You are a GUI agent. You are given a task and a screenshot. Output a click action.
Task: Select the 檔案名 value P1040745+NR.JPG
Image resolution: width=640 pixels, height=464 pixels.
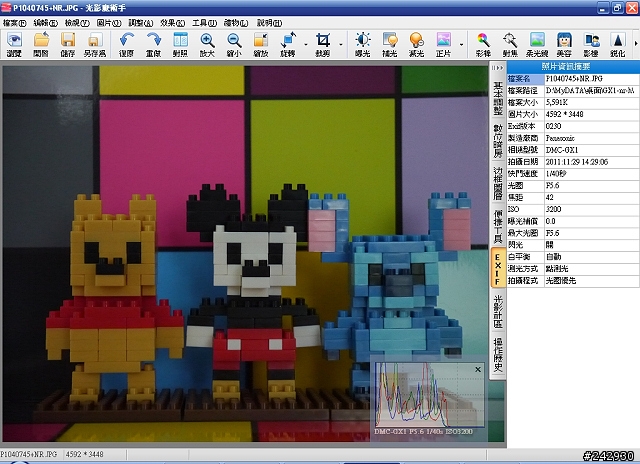(574, 79)
